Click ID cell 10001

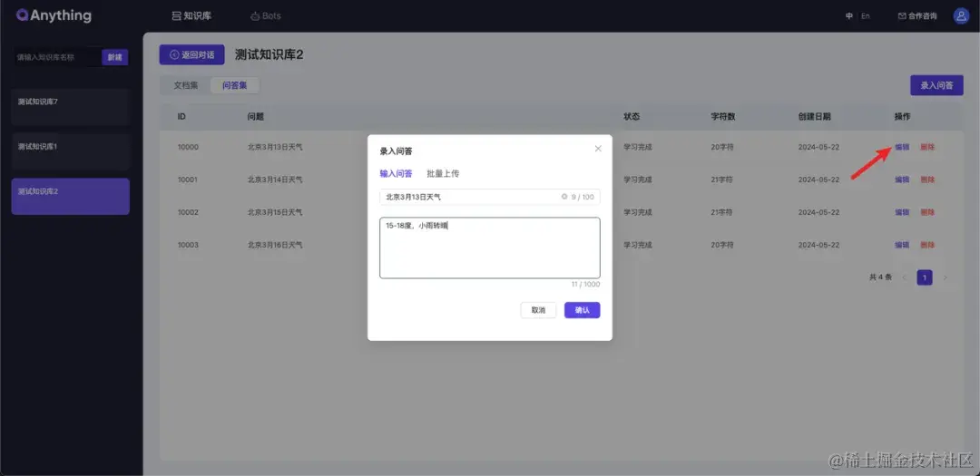(x=188, y=180)
